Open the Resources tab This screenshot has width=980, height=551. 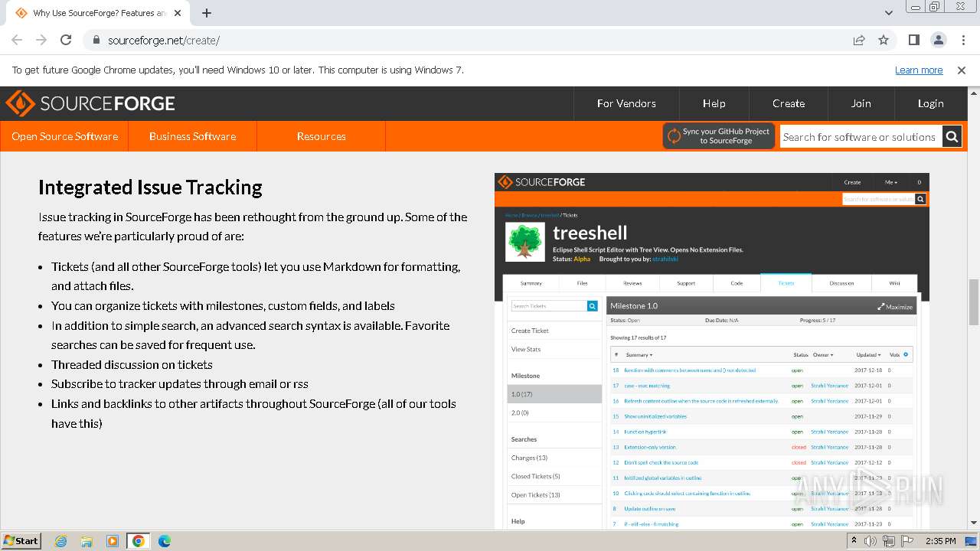[x=321, y=136]
